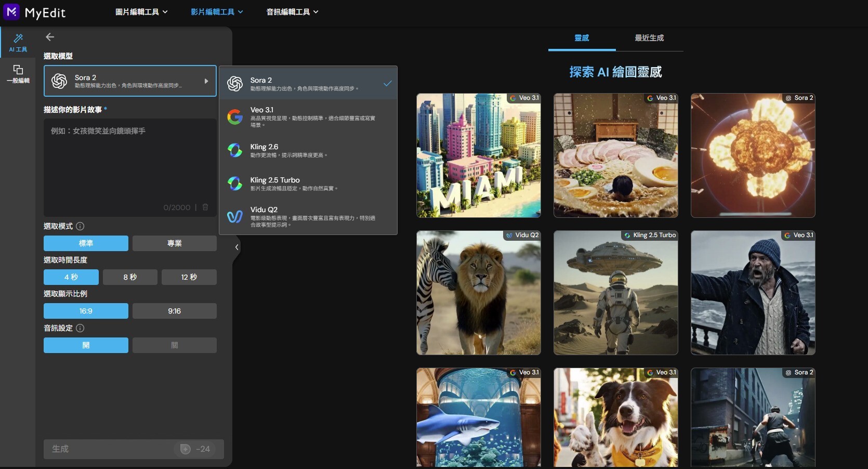
Task: Click the MyEdit logo icon
Action: (x=11, y=11)
